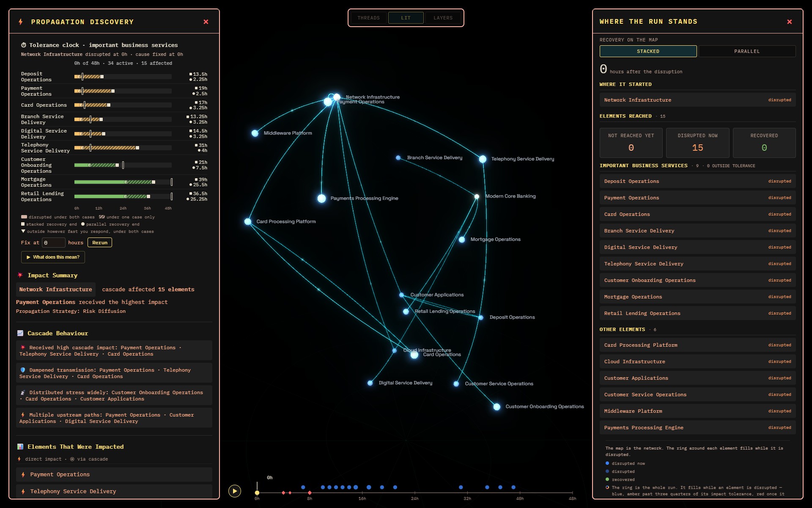Click the Middleware Platform node
This screenshot has height=508, width=812.
[255, 133]
